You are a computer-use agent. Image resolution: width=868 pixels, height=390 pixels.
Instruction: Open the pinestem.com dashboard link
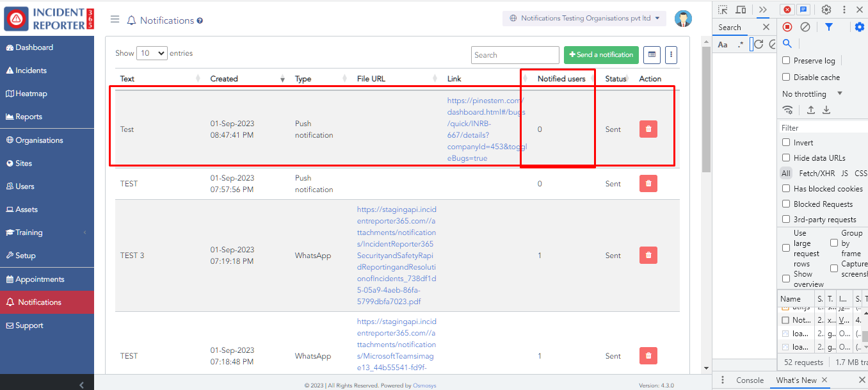pos(486,129)
